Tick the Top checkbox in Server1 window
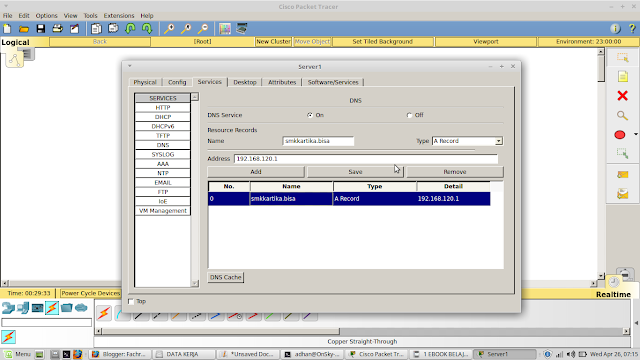The width and height of the screenshot is (640, 360). 131,301
